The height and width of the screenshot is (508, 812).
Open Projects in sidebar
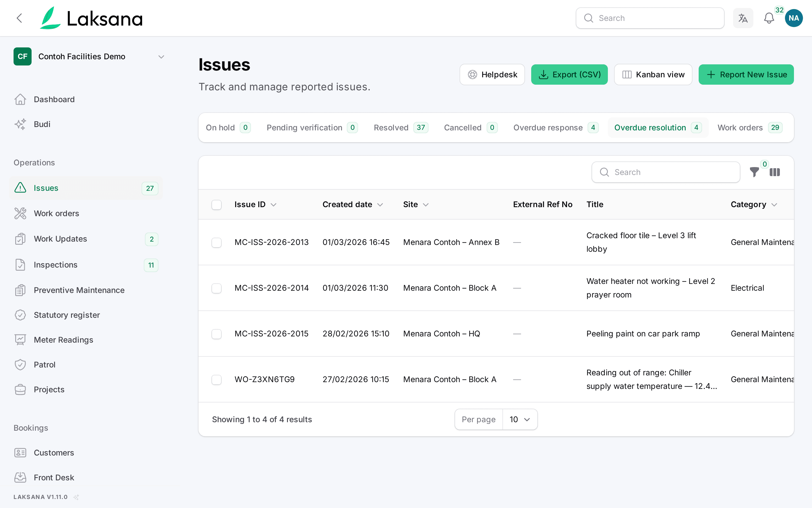click(86, 389)
